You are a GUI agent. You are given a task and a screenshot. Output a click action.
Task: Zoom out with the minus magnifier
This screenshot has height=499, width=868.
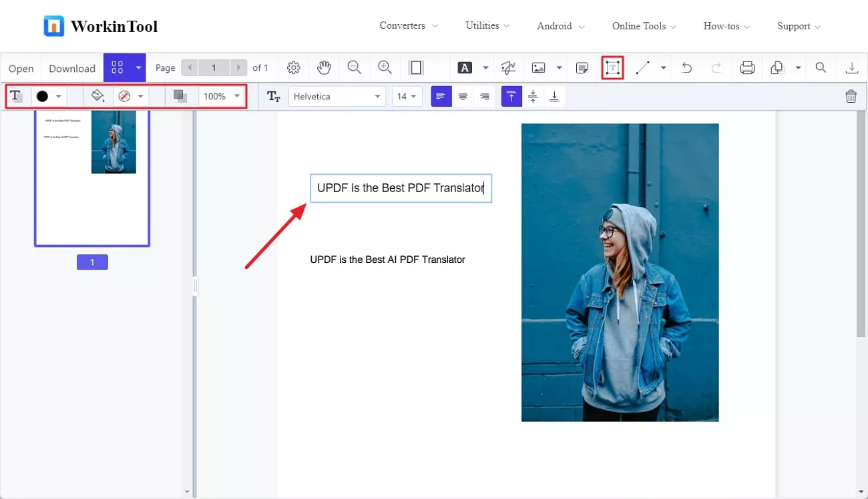pyautogui.click(x=355, y=67)
